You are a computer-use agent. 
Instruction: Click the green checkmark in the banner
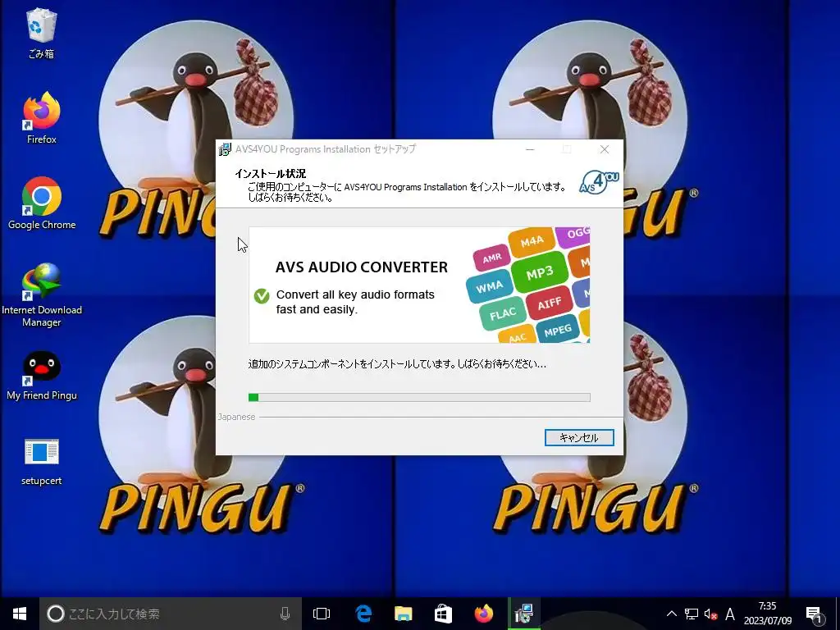coord(262,295)
